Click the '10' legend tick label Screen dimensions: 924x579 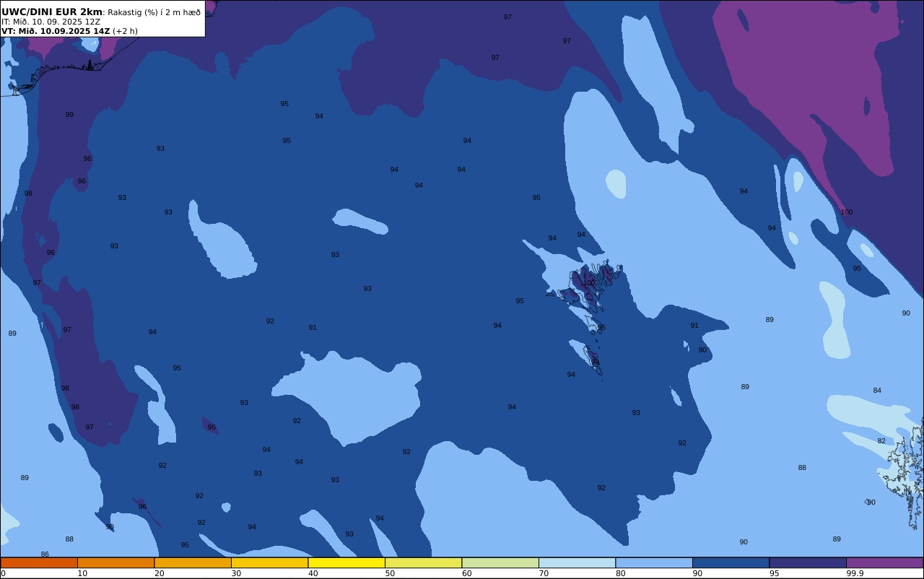coord(82,573)
